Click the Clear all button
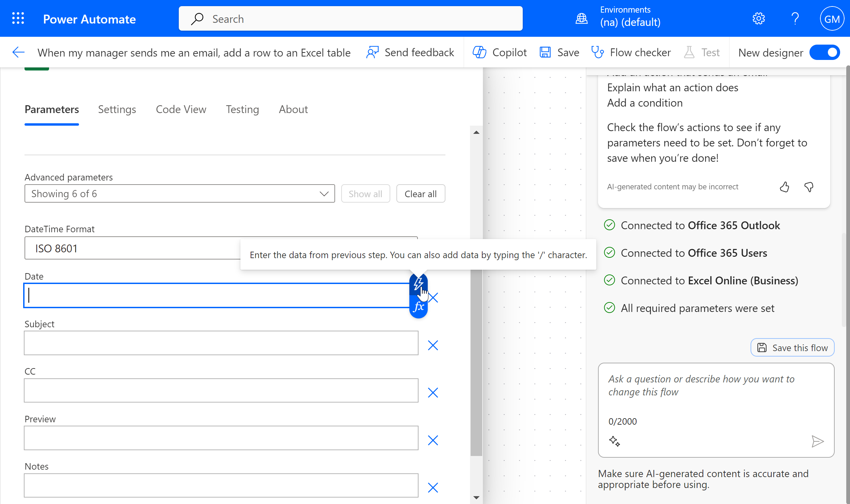850x504 pixels. tap(420, 194)
